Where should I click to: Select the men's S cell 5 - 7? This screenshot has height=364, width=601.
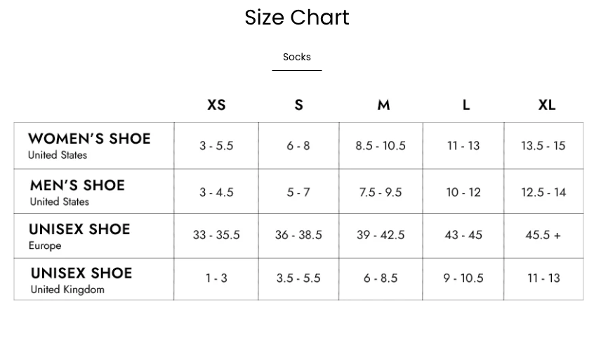(298, 192)
